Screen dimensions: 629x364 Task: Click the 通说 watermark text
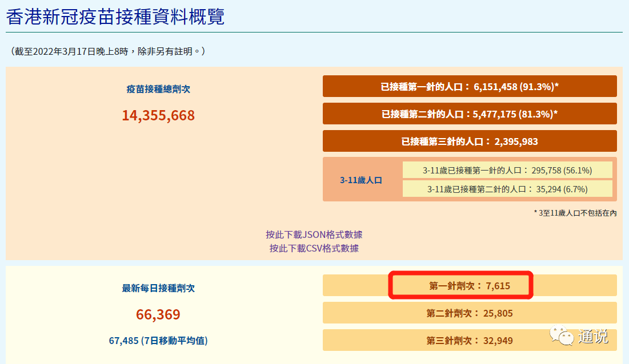coord(593,336)
